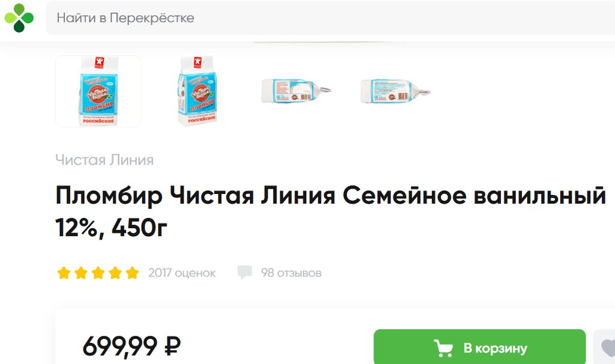Click the shopping cart icon in green button
Screen dimensions: 615x364
click(x=444, y=348)
